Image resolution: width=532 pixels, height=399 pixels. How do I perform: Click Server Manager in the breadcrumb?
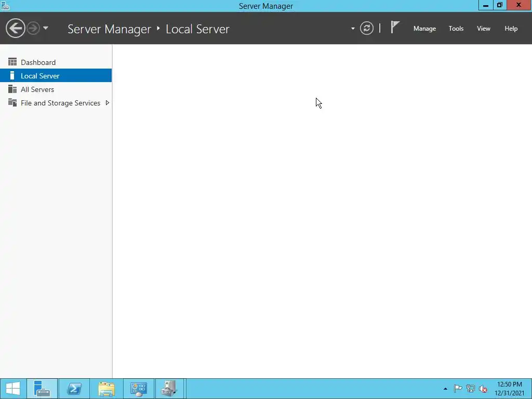[109, 29]
